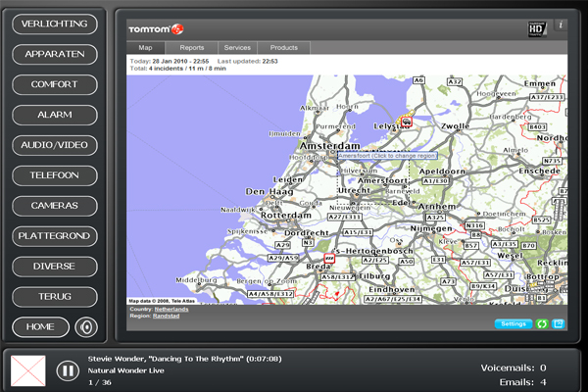This screenshot has height=392, width=588.
Task: Select the COMFORT button
Action: pyautogui.click(x=55, y=85)
